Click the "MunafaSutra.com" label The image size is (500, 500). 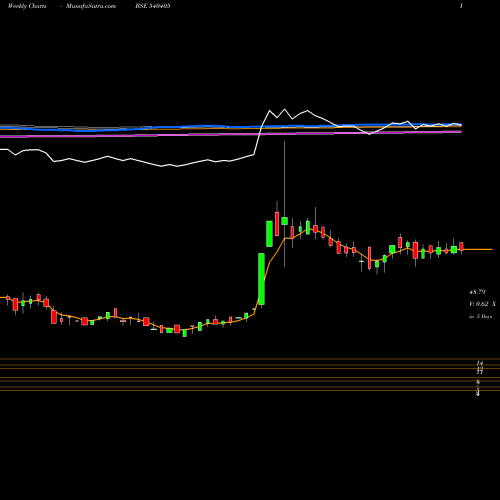pos(91,6)
